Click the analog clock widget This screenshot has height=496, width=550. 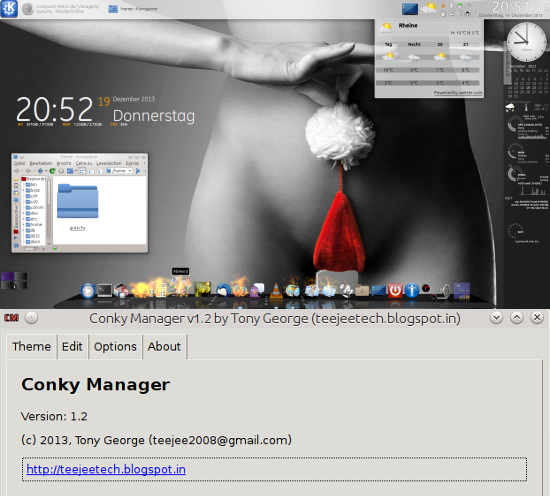pyautogui.click(x=526, y=42)
